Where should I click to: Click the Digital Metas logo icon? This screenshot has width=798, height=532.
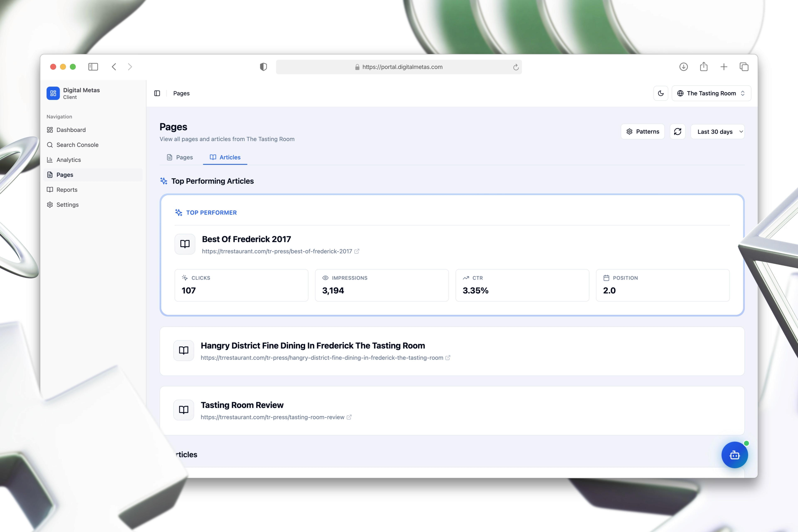point(53,93)
